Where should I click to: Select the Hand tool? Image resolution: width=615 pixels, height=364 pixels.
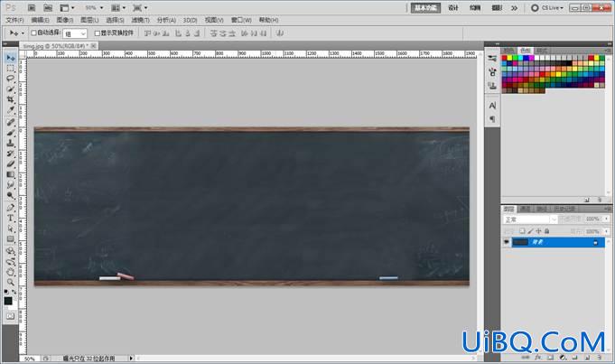click(11, 272)
